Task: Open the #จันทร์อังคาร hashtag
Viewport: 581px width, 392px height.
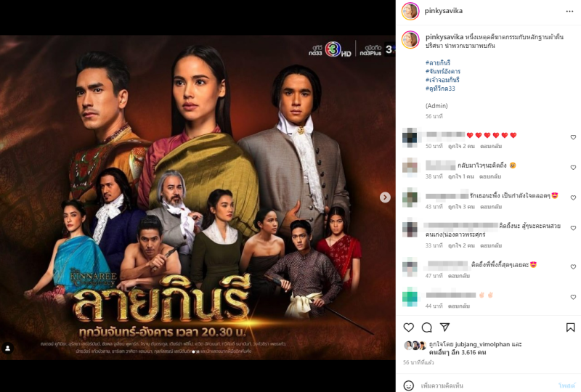Action: point(443,71)
